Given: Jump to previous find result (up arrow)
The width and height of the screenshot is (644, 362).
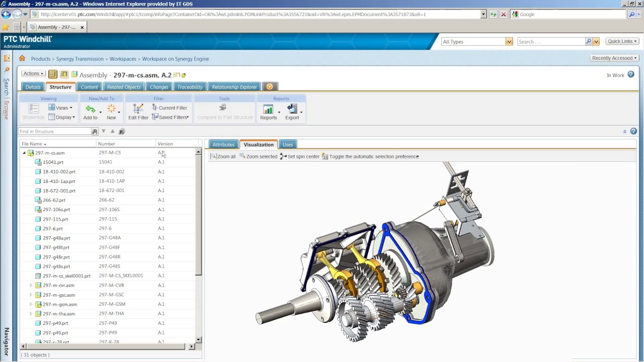Looking at the screenshot, I should coord(112,131).
